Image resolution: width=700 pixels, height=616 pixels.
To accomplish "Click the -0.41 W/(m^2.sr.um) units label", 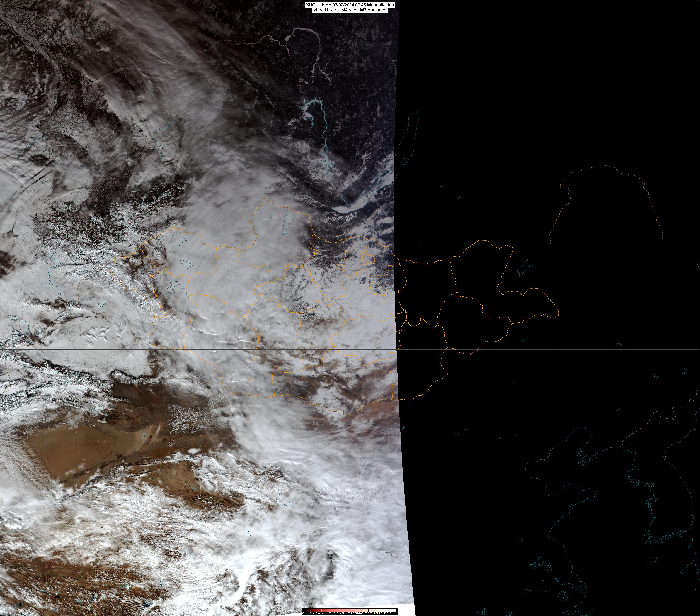I will coord(314,614).
